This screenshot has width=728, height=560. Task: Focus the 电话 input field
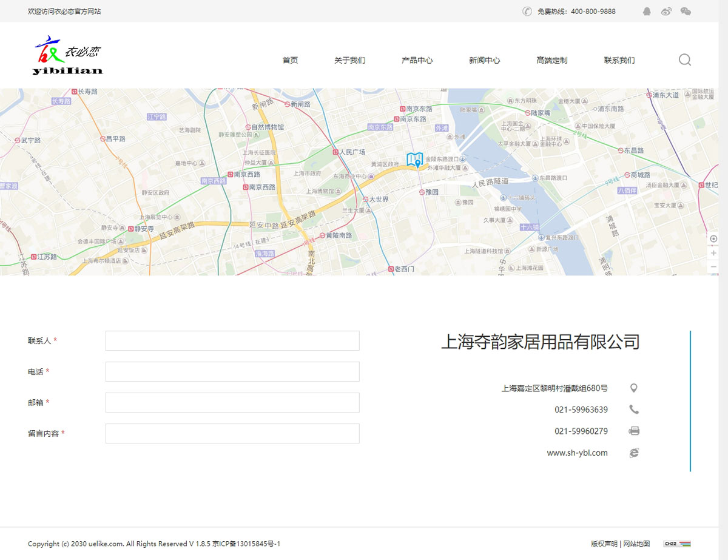[232, 371]
